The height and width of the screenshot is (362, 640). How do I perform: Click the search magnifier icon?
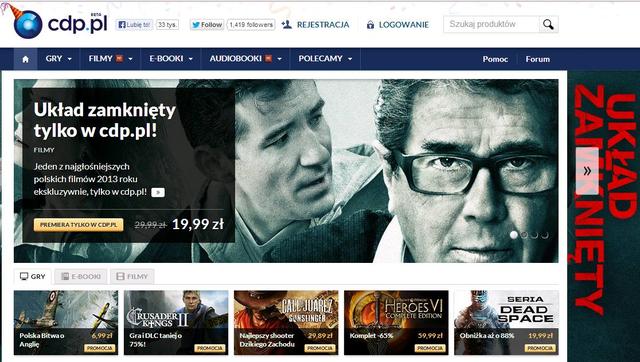pyautogui.click(x=548, y=24)
